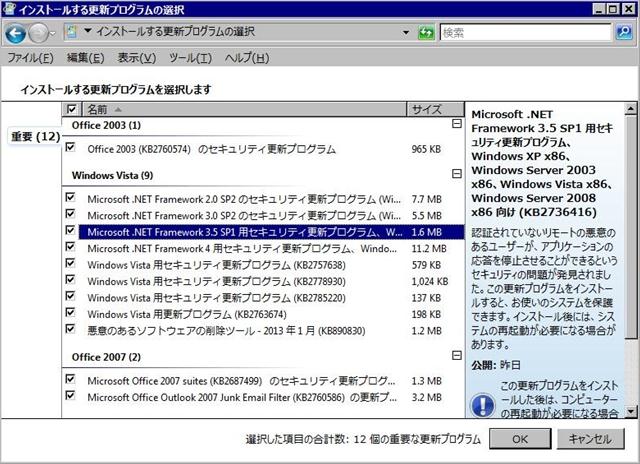Click the search magnifier icon

pyautogui.click(x=624, y=32)
